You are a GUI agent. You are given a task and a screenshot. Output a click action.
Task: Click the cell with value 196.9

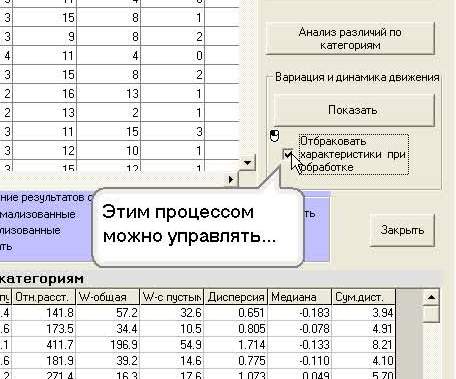pos(107,345)
